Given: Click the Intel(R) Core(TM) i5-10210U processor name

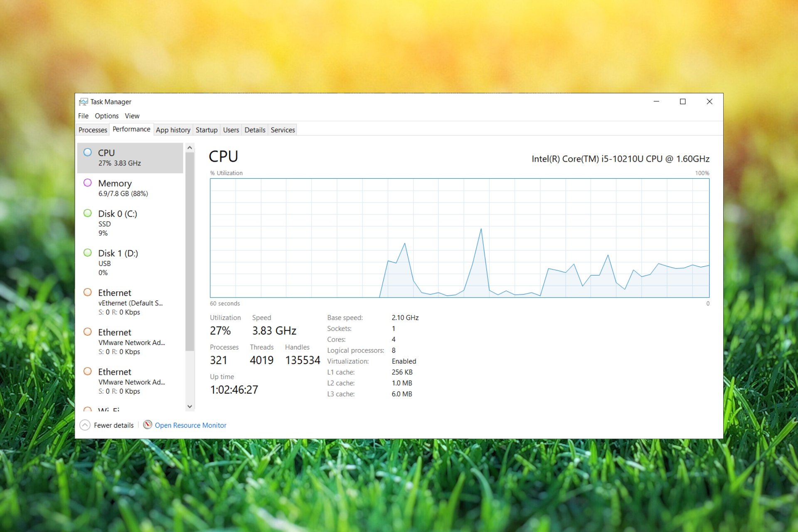Looking at the screenshot, I should [x=621, y=159].
